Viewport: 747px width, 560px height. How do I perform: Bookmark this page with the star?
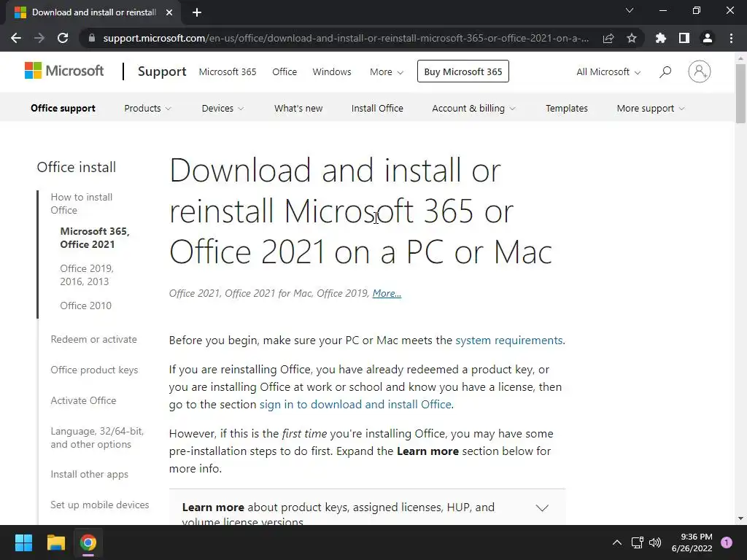[x=632, y=38]
